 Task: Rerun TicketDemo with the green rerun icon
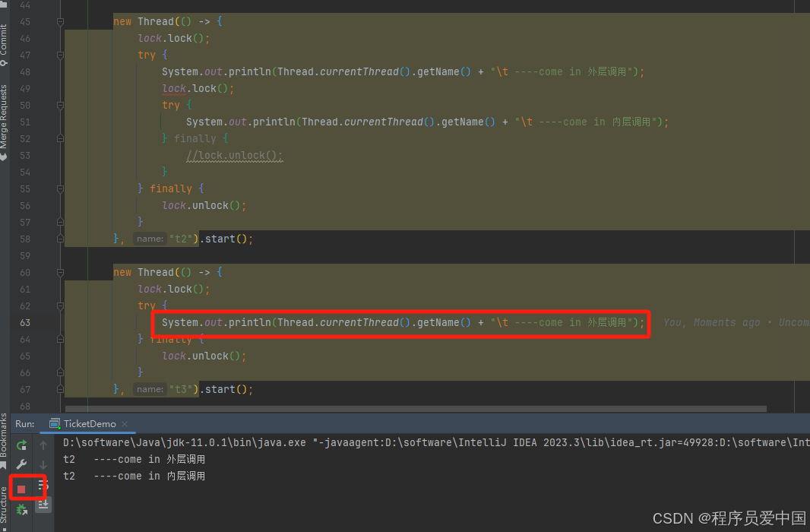(21, 445)
